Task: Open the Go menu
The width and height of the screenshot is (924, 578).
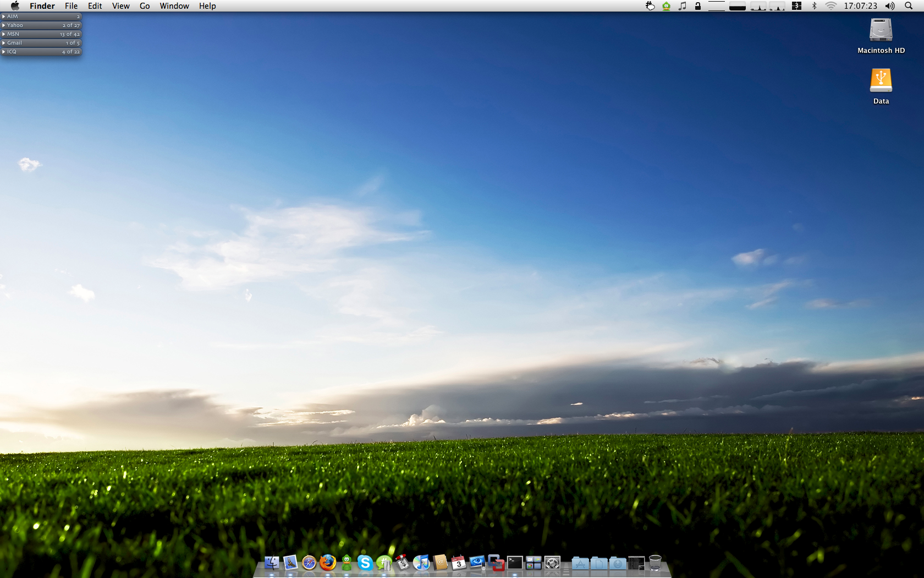Action: tap(145, 6)
